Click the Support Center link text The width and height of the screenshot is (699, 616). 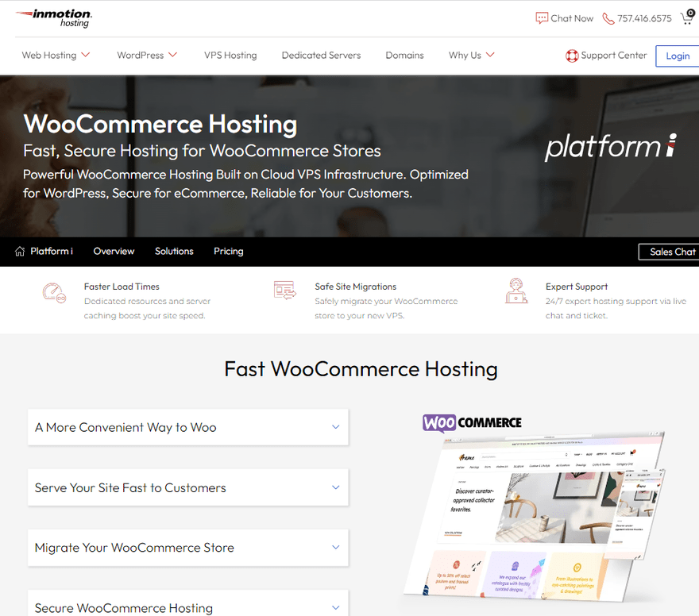pos(614,56)
